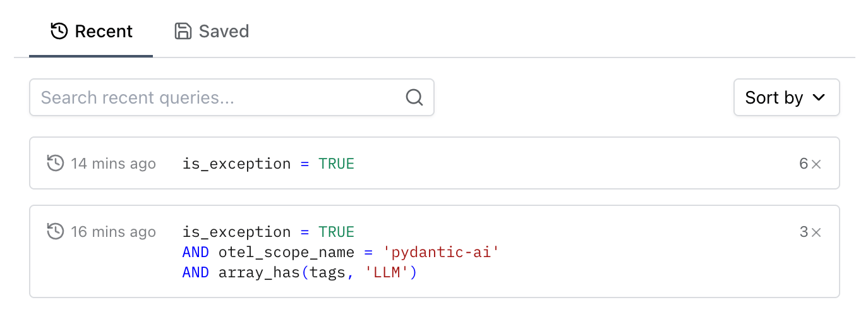Click the run count 3 on second query
Viewport: 868px width, 331px height.
tap(803, 232)
